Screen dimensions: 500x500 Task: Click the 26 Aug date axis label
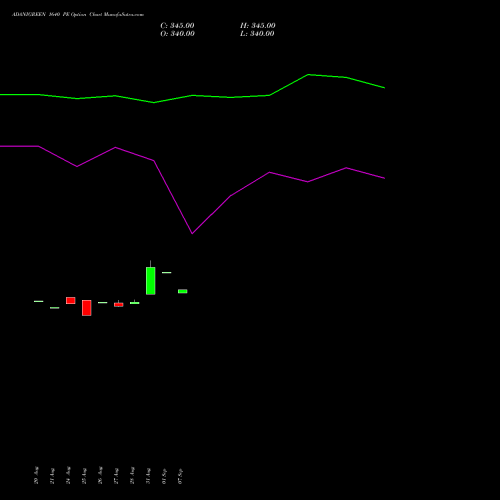pos(100,476)
